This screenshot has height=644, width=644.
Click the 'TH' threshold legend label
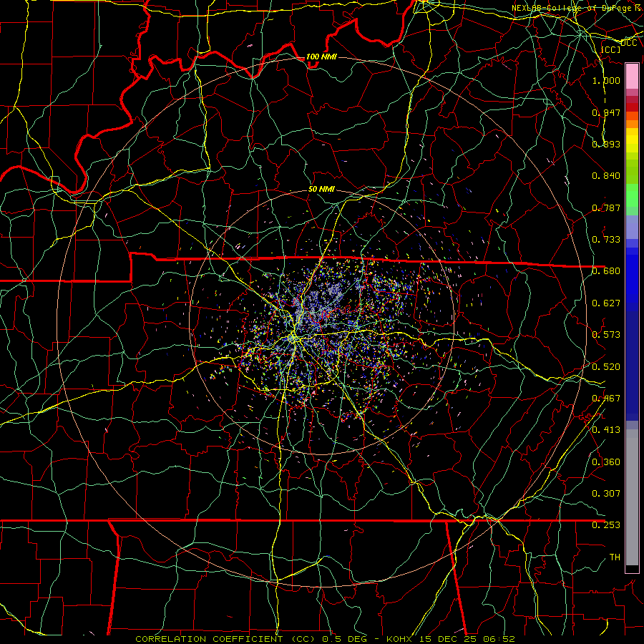(x=615, y=557)
